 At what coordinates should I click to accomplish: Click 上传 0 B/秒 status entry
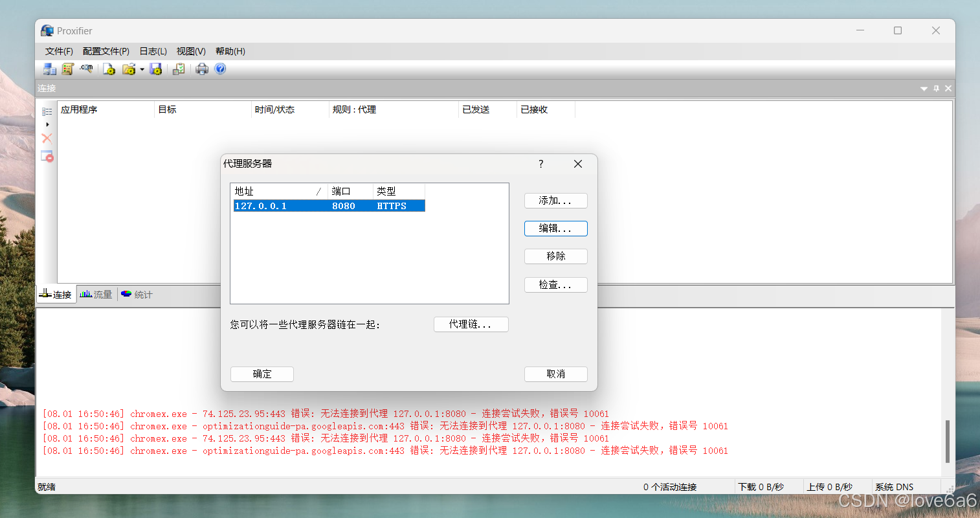(x=829, y=487)
